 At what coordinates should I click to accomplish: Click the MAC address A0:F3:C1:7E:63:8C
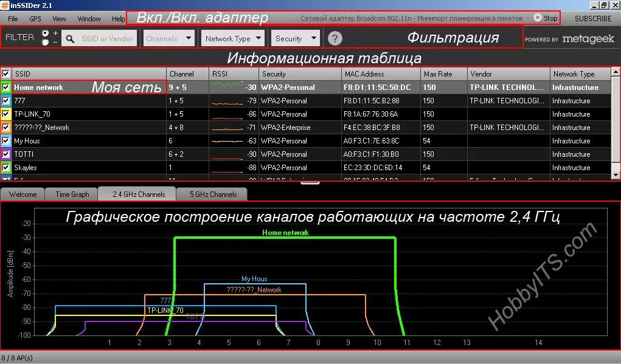point(372,141)
